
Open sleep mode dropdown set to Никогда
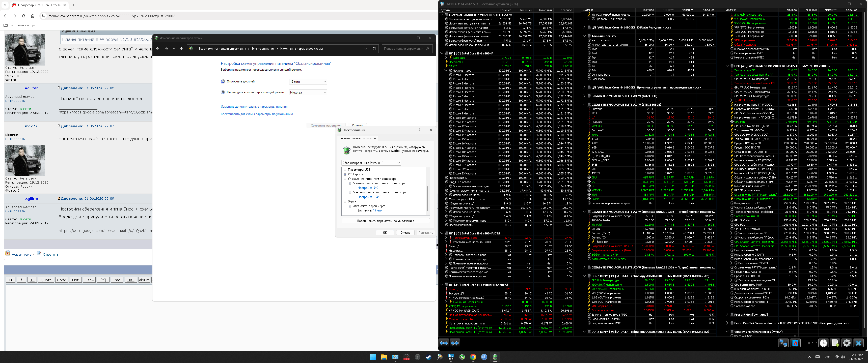(308, 92)
